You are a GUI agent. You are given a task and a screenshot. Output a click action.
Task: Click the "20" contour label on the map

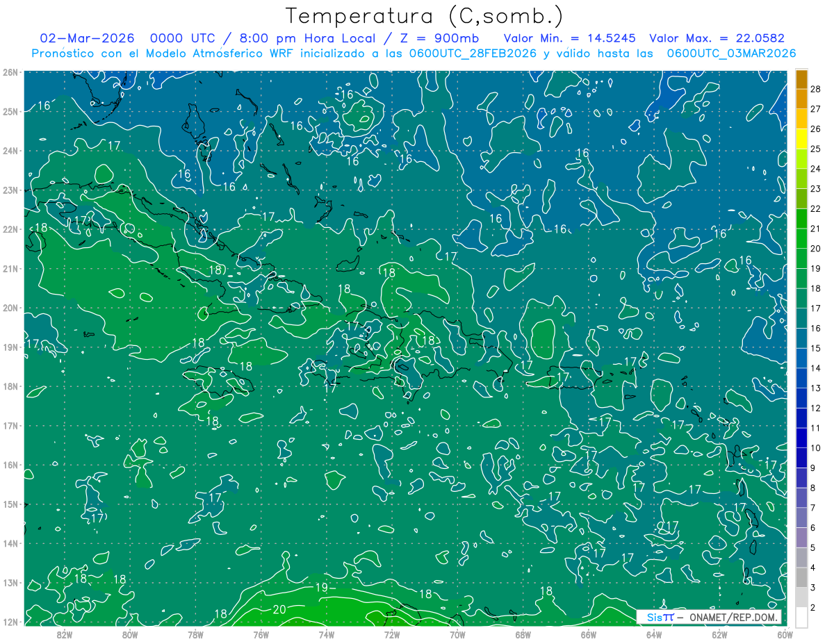click(279, 610)
